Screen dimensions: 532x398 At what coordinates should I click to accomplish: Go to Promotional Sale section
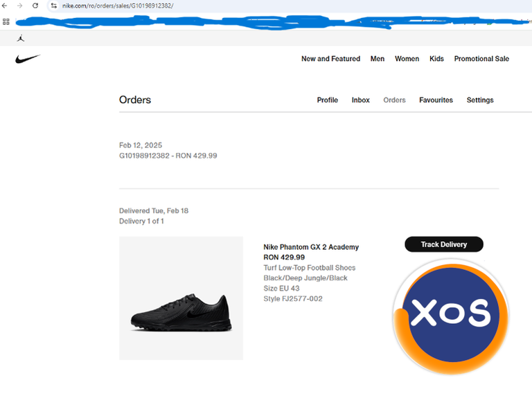[x=481, y=59]
